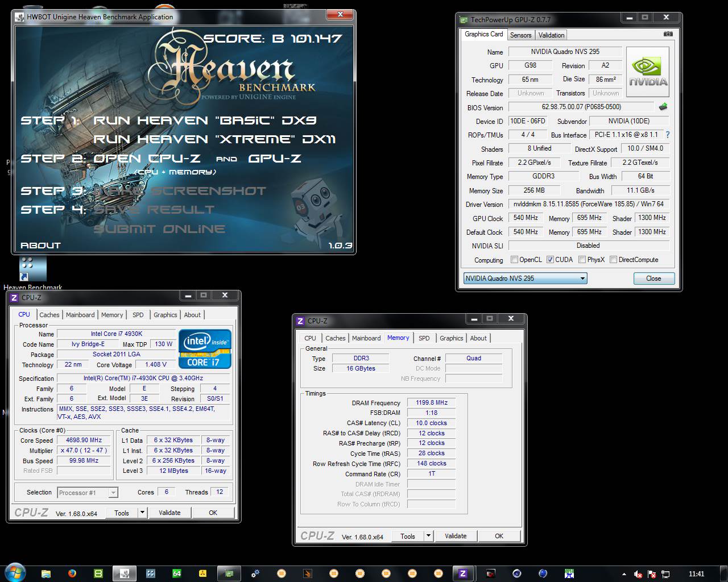Click the GPU-Z screenshot camera icon
This screenshot has width=728, height=582.
pos(668,34)
